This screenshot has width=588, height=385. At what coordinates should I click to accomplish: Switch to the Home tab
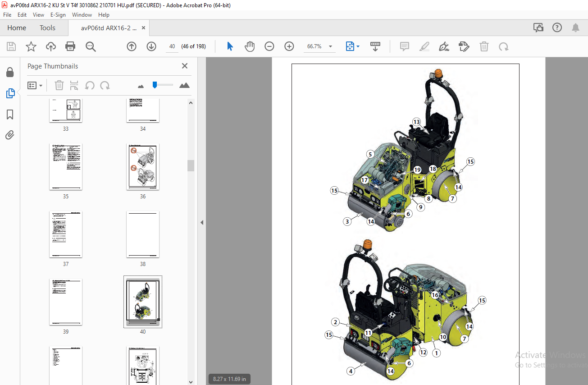point(17,28)
